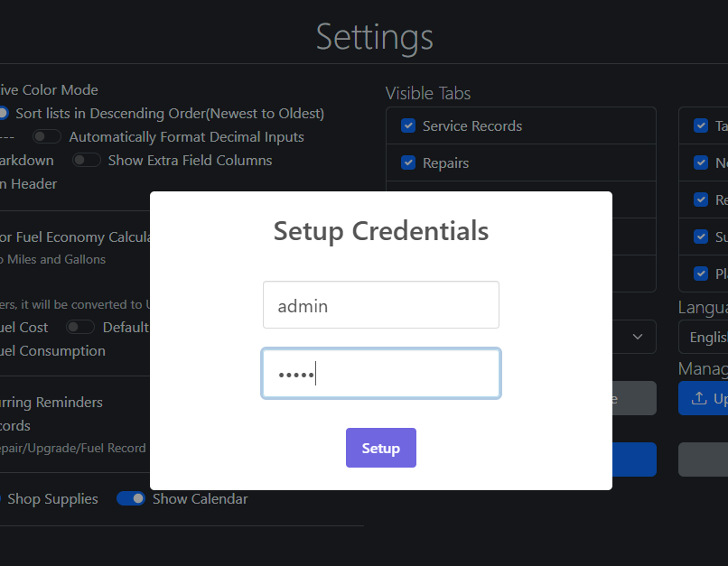The height and width of the screenshot is (566, 728).
Task: Uncheck the first checkbox in right tabs column
Action: point(701,126)
